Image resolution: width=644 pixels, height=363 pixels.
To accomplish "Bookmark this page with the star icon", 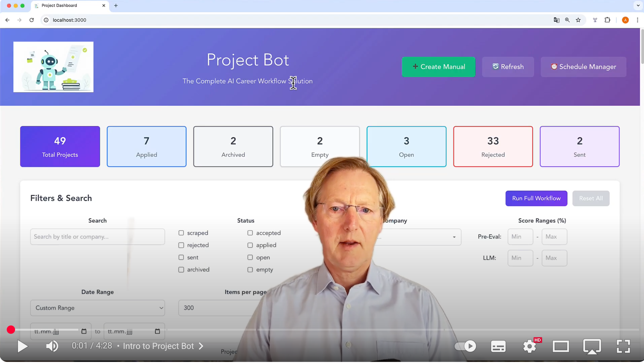I will pyautogui.click(x=578, y=20).
